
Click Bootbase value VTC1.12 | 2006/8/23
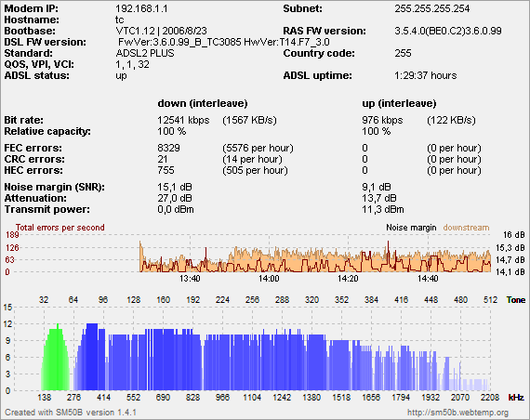[x=161, y=31]
